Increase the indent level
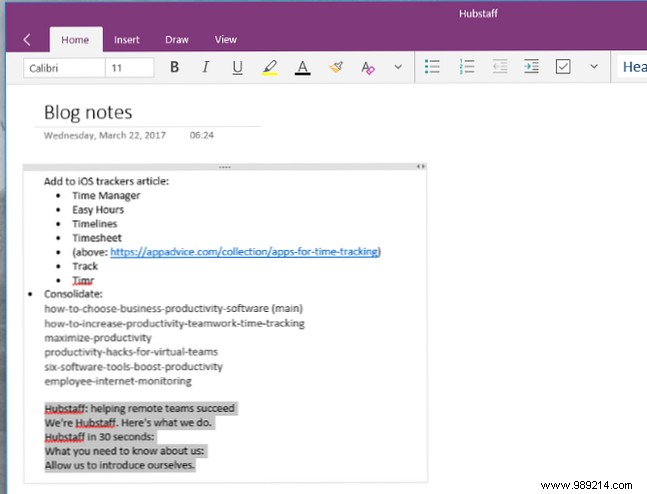The height and width of the screenshot is (494, 647). click(x=531, y=66)
